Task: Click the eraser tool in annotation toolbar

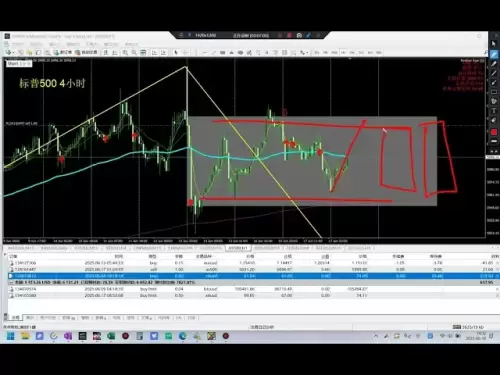Action: [494, 120]
